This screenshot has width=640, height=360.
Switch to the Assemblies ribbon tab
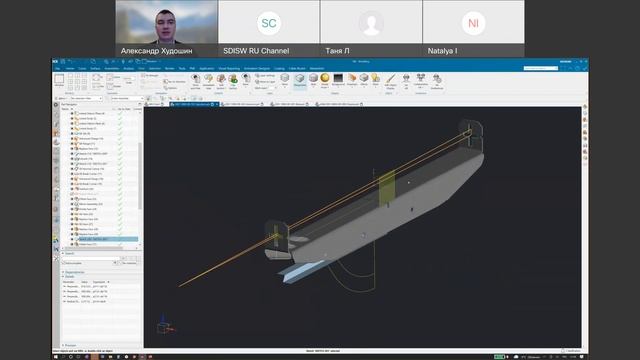(111, 69)
